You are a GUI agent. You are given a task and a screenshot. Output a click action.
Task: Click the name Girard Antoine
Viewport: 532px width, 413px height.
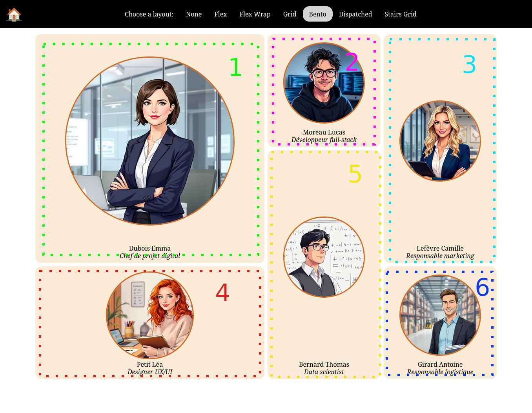[x=440, y=364]
